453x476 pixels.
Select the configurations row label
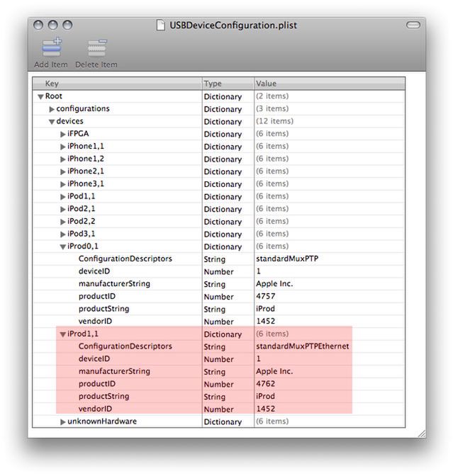tap(83, 108)
